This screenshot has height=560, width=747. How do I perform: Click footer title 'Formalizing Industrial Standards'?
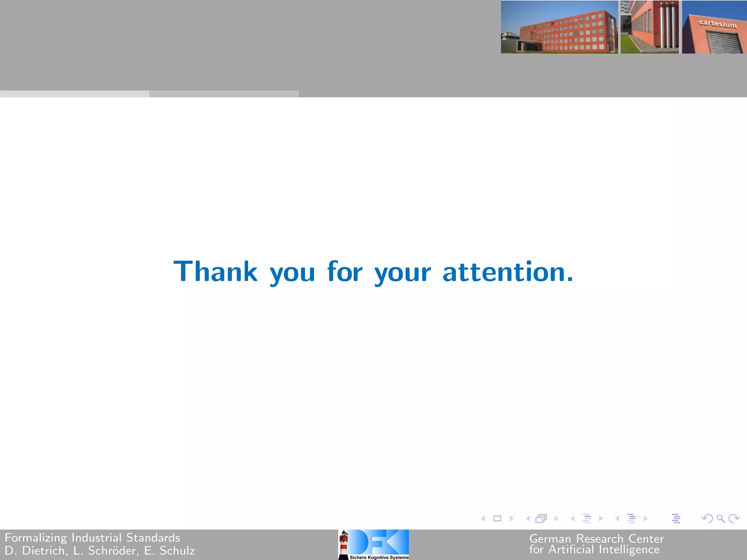click(x=92, y=538)
